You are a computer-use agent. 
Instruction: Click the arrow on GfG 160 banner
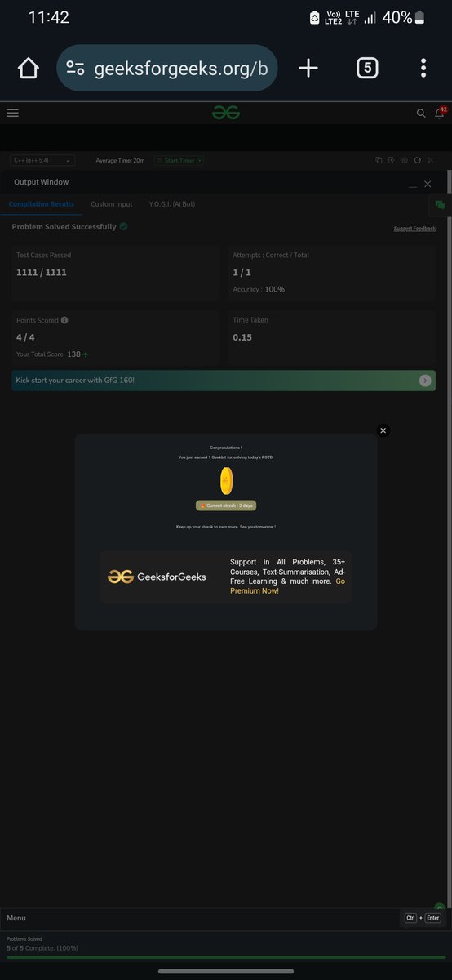(425, 381)
